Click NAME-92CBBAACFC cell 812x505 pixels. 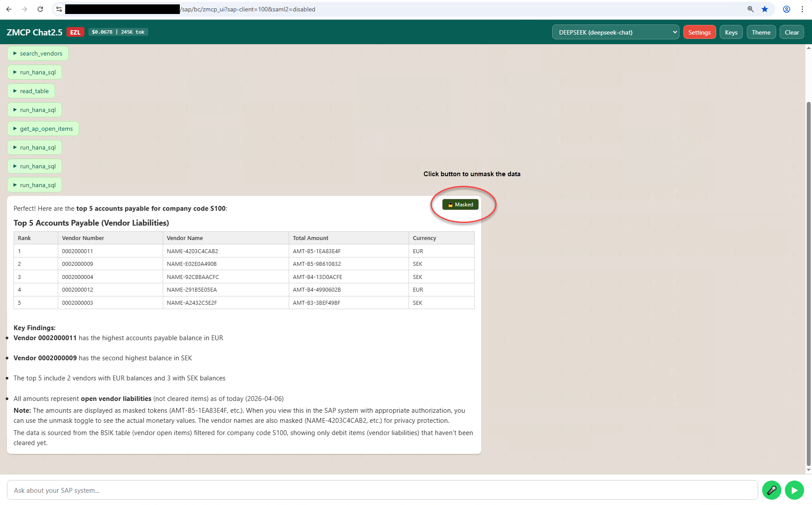[226, 277]
